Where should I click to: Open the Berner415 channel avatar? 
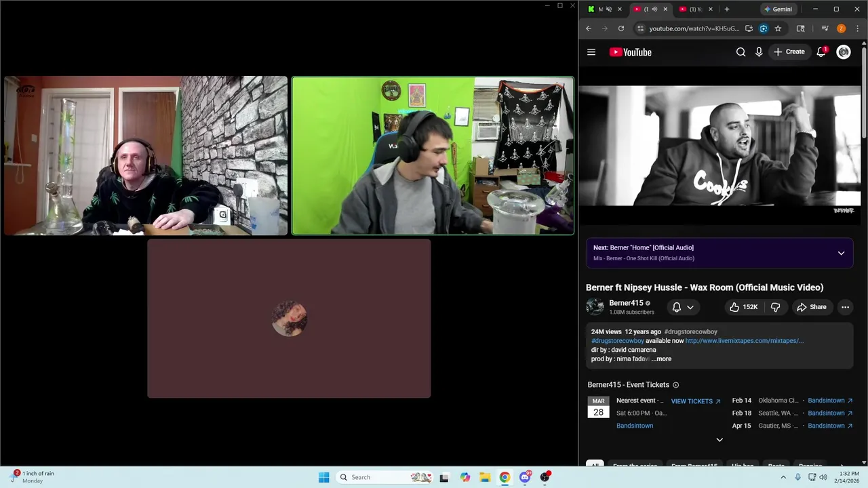pos(595,307)
